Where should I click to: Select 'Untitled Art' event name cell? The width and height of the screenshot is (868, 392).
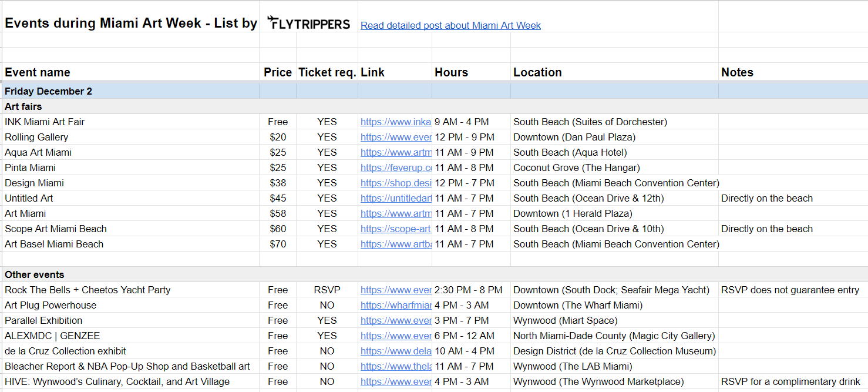131,198
